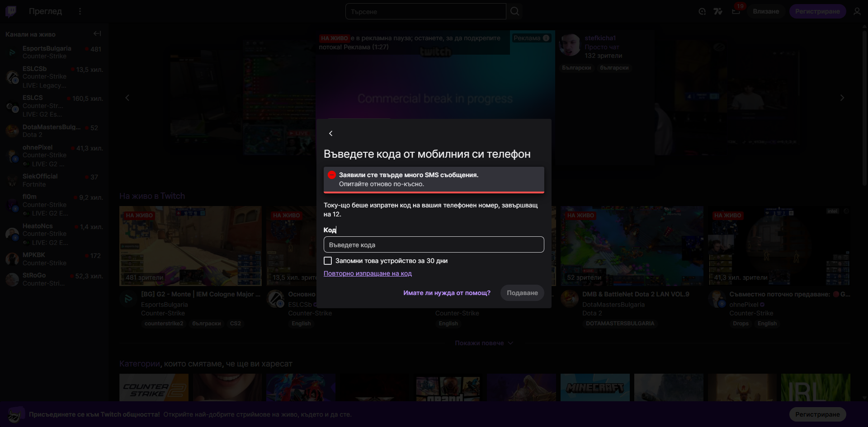
Task: Click the MPKBK avatar in sidebar
Action: pyautogui.click(x=12, y=259)
